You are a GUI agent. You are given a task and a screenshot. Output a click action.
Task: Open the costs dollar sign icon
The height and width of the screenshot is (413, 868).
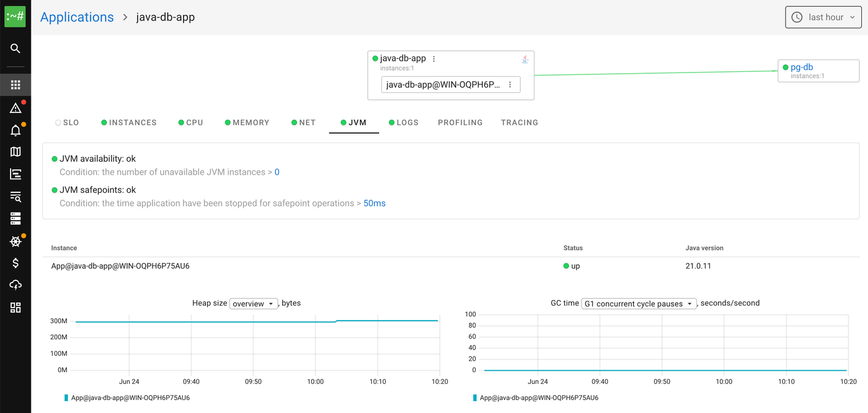[x=15, y=263]
